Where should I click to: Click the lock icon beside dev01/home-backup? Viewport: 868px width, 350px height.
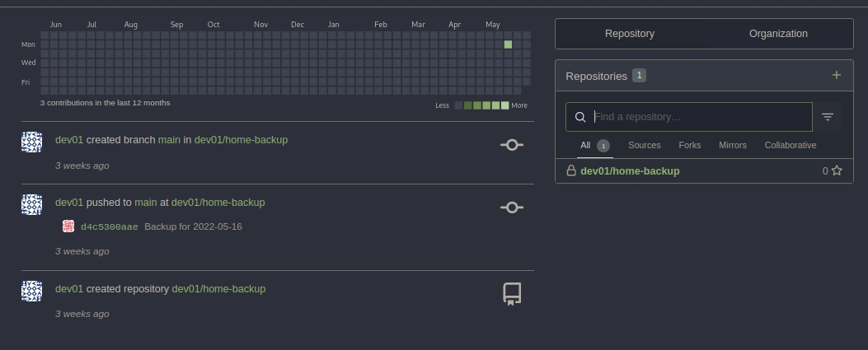point(570,170)
